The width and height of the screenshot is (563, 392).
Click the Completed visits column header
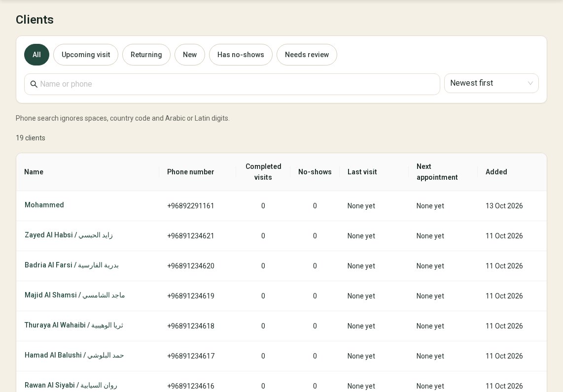click(x=263, y=172)
